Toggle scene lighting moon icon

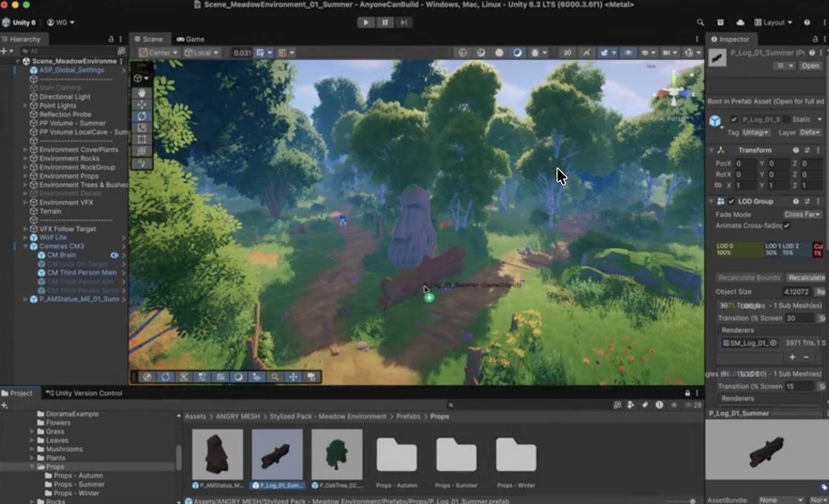pyautogui.click(x=517, y=52)
